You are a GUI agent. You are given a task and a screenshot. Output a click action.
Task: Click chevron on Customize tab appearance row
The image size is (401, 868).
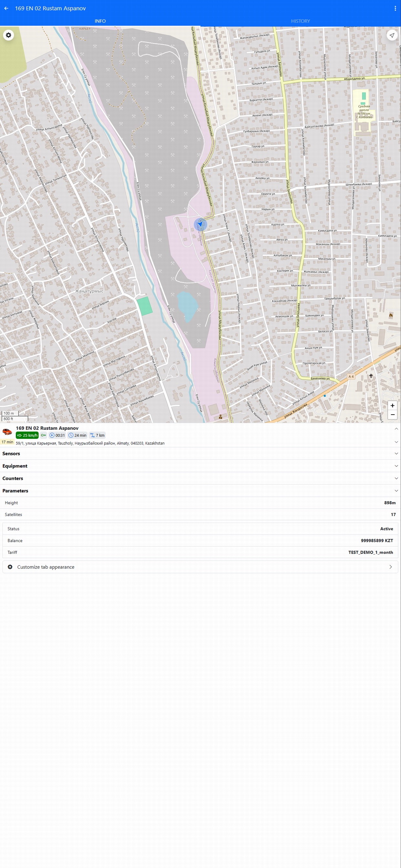[391, 567]
